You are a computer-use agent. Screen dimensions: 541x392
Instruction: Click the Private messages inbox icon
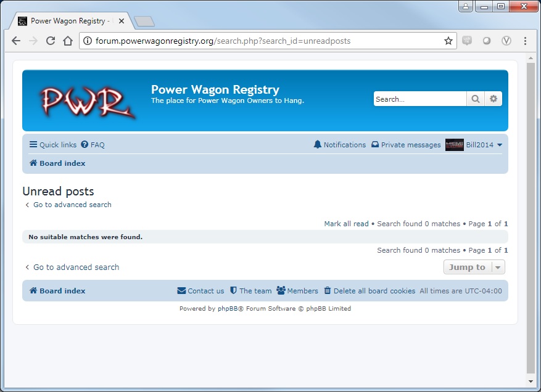point(375,144)
